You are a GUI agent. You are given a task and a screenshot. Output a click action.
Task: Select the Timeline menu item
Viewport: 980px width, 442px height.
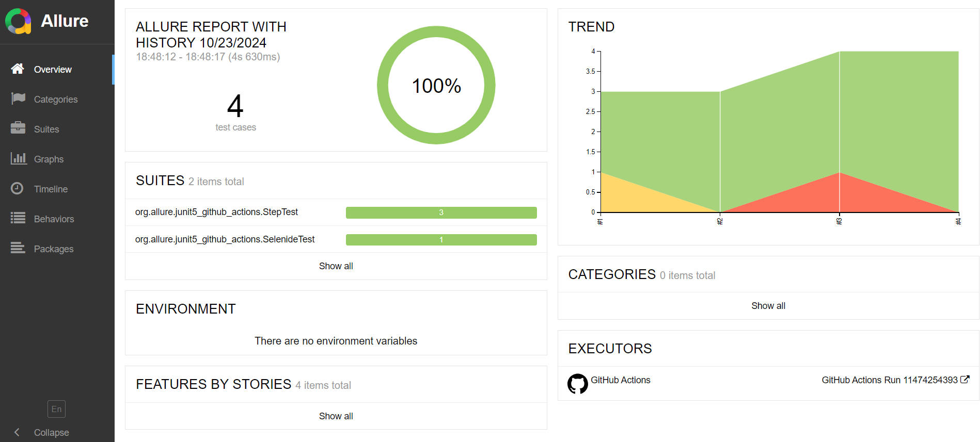pyautogui.click(x=51, y=189)
